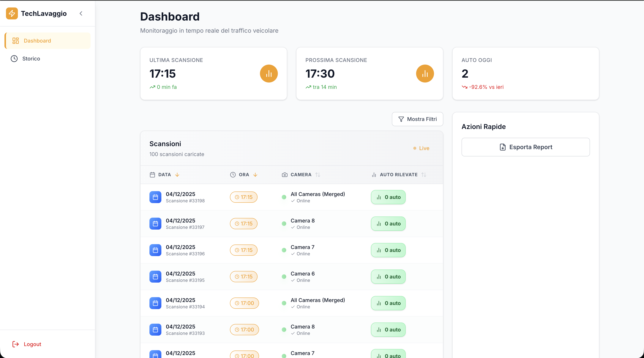
Task: Collapse the sidebar with the chevron arrow
Action: [x=81, y=13]
